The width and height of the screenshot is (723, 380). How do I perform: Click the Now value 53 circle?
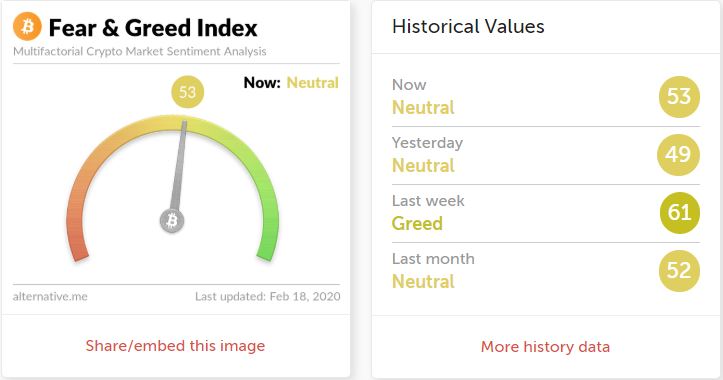(679, 96)
